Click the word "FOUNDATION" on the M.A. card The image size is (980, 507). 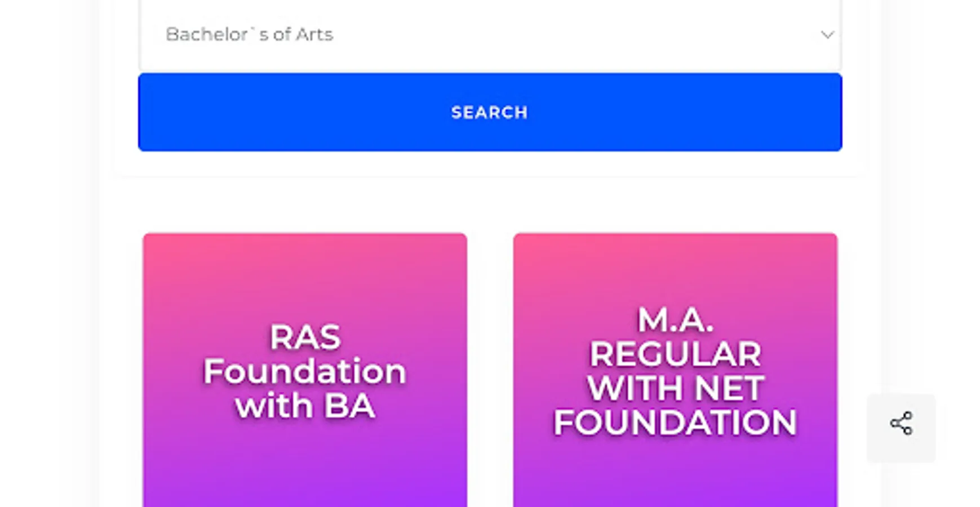pos(675,422)
